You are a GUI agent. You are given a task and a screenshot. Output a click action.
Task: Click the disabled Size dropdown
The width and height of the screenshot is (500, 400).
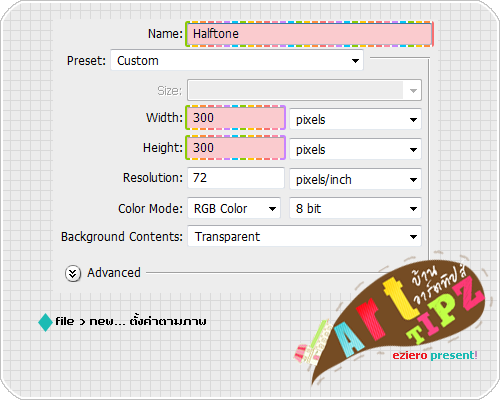coord(304,90)
